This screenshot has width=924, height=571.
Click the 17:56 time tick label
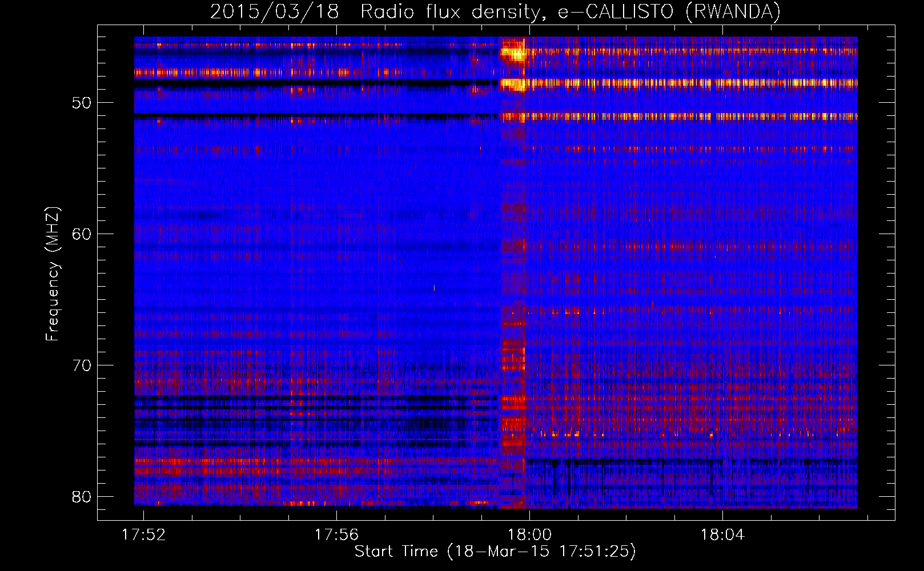tap(337, 535)
